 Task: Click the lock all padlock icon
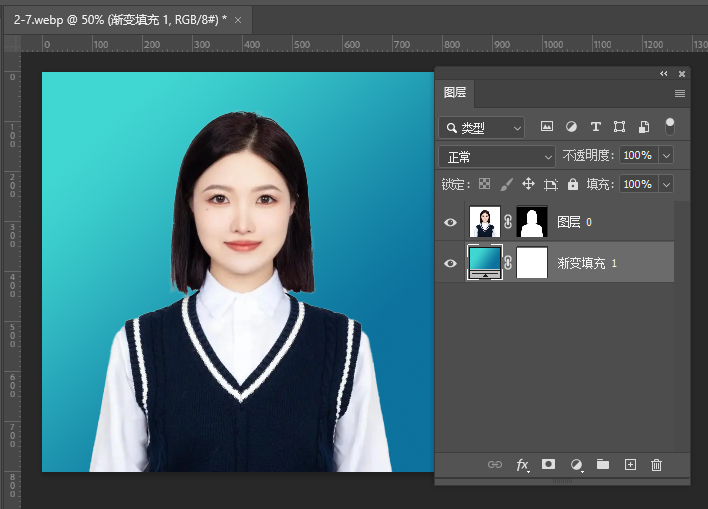(573, 185)
